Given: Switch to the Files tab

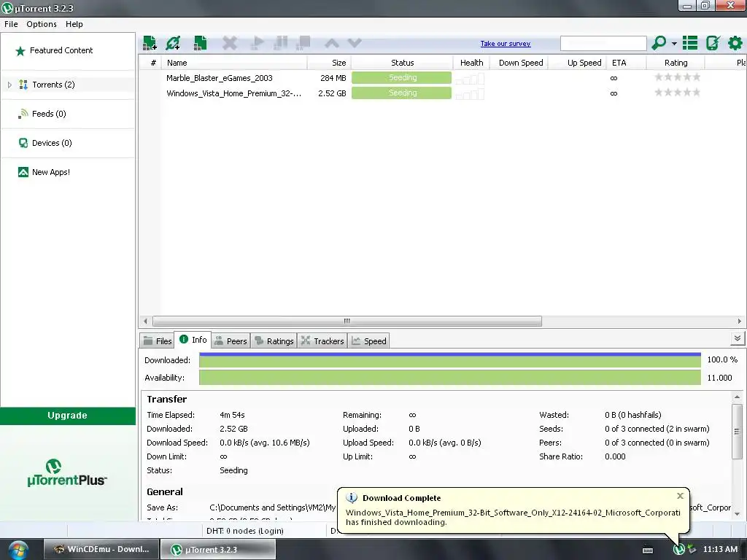Looking at the screenshot, I should 158,341.
